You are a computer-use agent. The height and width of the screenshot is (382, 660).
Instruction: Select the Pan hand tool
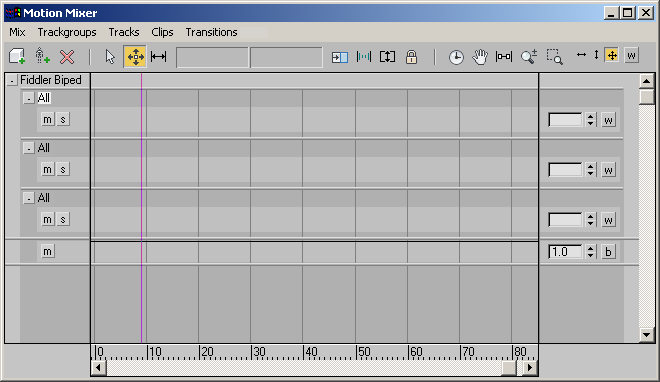[480, 56]
